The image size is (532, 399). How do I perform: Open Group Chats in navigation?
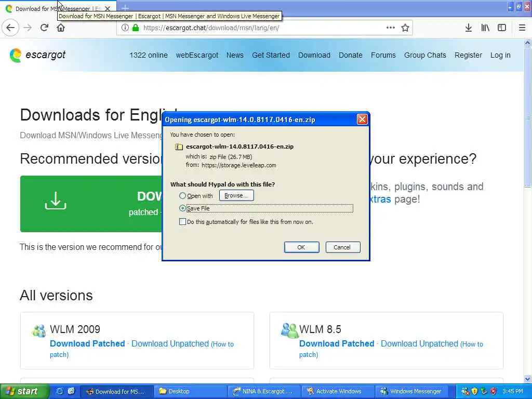pyautogui.click(x=425, y=55)
